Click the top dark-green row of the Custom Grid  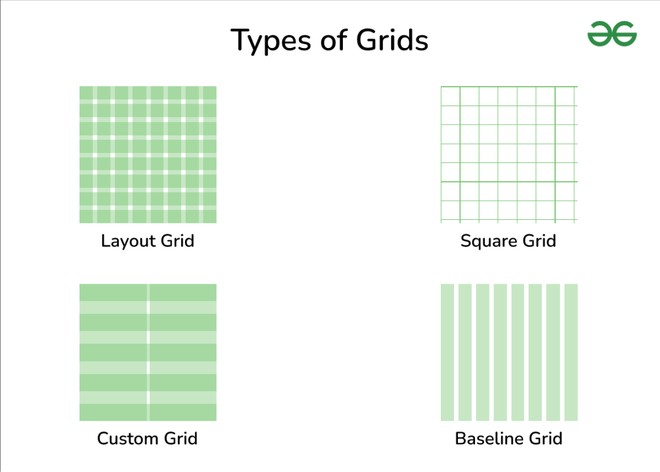click(x=148, y=292)
